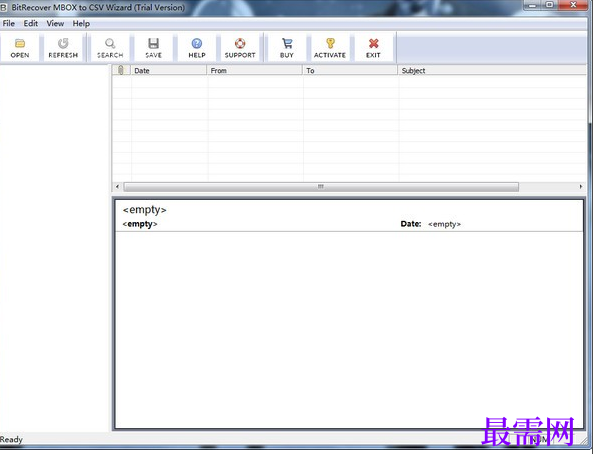Click the Ready status bar text
Screen dimensions: 593x463
click(x=11, y=440)
